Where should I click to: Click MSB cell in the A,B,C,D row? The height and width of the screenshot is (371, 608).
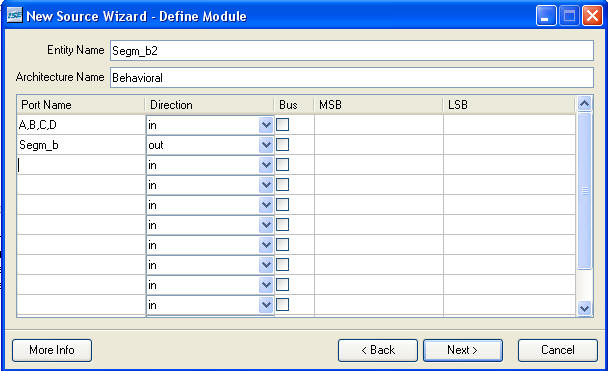pos(379,125)
